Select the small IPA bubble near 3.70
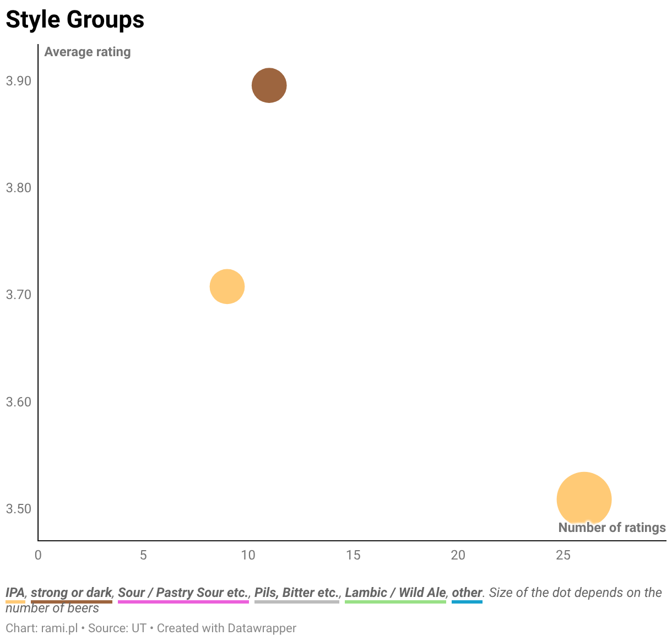This screenshot has height=641, width=672. coord(227,286)
